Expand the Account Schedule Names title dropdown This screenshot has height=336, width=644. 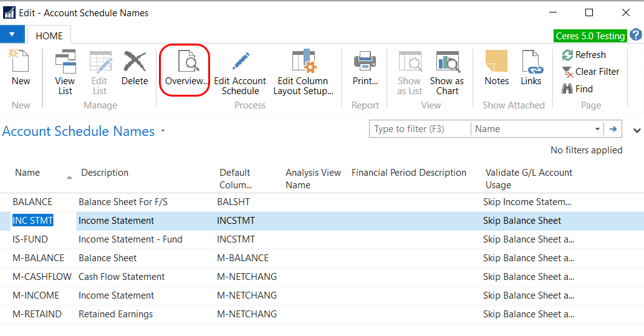[x=163, y=132]
